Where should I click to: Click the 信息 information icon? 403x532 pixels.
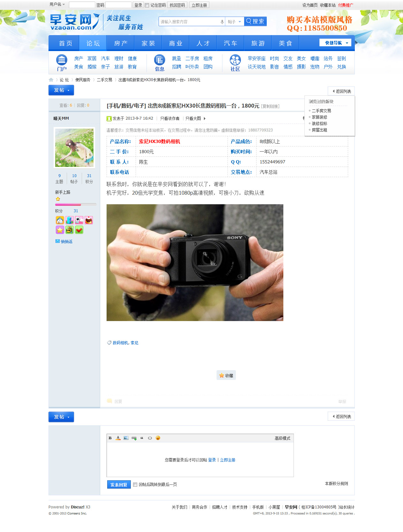[160, 60]
